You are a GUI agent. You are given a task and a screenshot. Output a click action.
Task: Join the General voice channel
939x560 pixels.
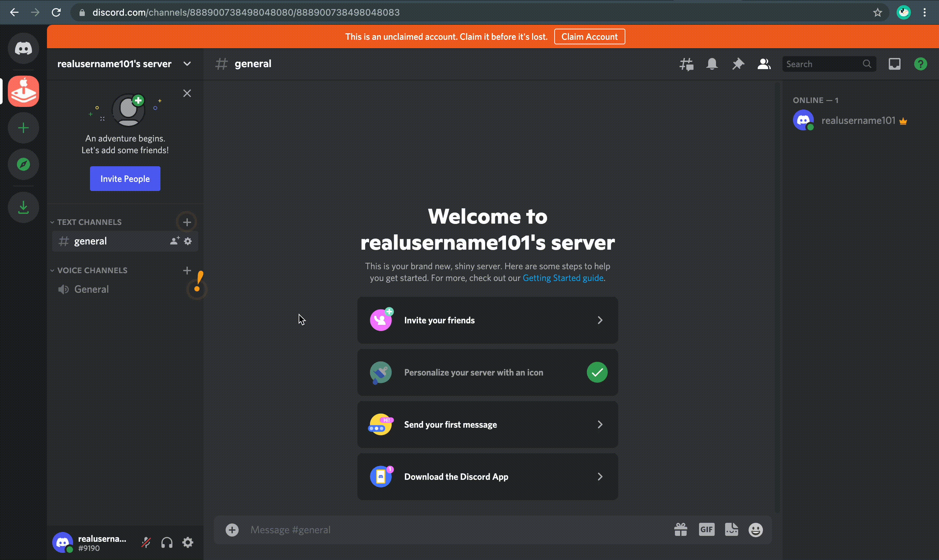[x=125, y=289]
